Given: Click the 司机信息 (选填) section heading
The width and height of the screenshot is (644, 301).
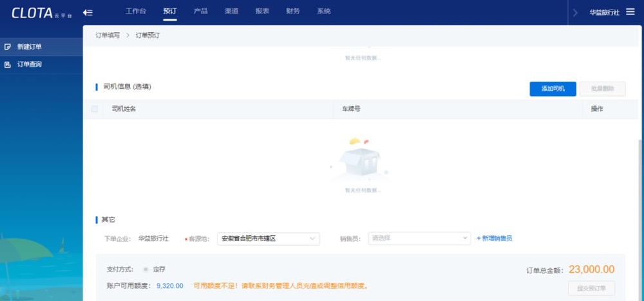Looking at the screenshot, I should [x=128, y=87].
